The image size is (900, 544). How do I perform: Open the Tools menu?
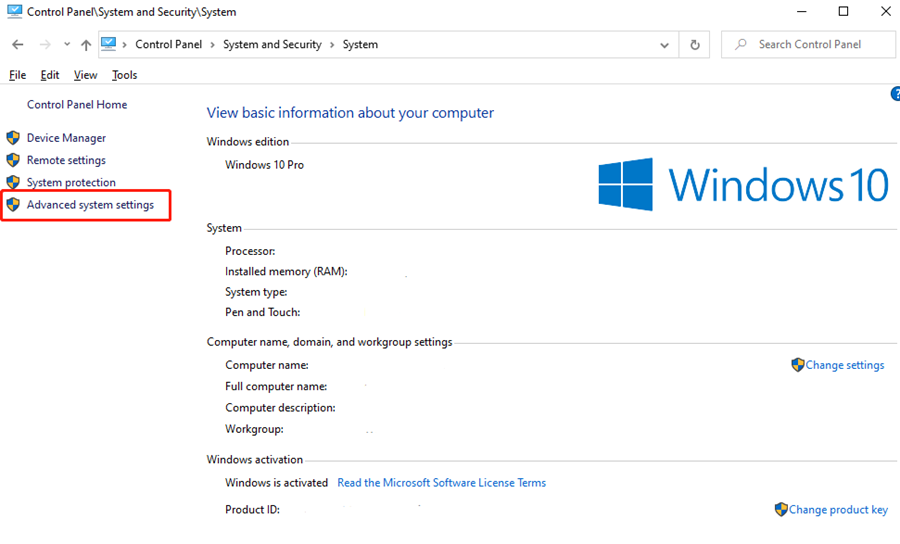point(124,75)
